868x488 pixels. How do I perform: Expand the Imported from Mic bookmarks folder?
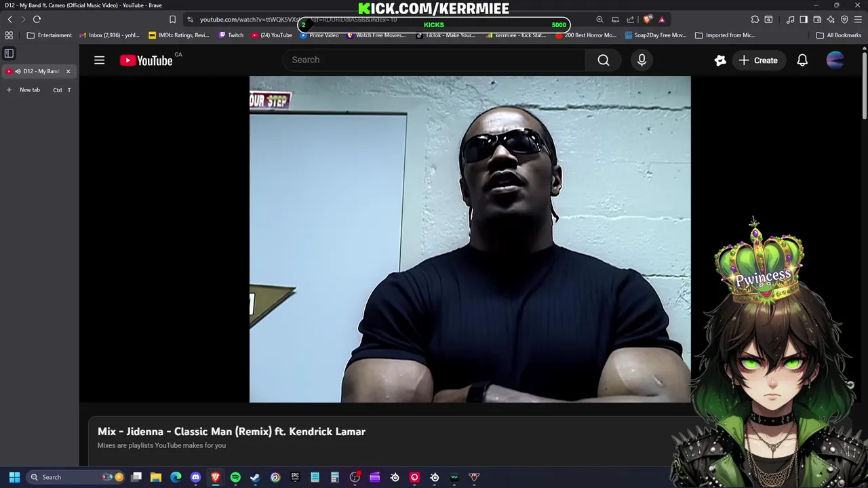click(x=725, y=35)
